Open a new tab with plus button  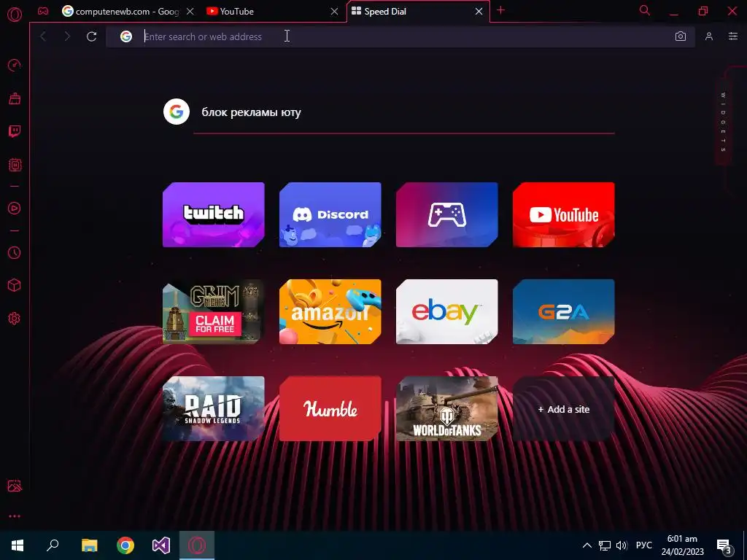(x=500, y=10)
